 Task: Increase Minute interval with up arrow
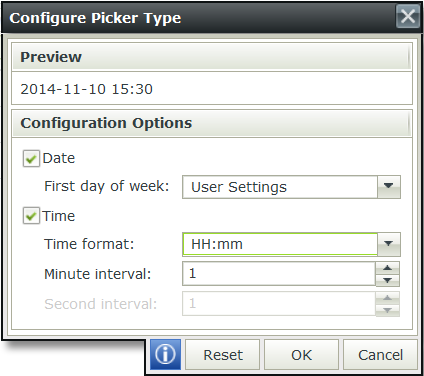tap(387, 268)
